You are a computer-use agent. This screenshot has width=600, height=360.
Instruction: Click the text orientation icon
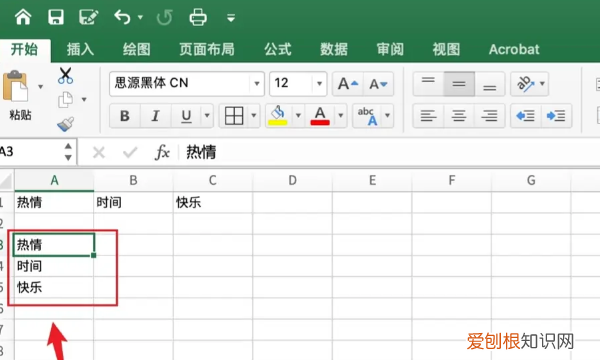525,84
